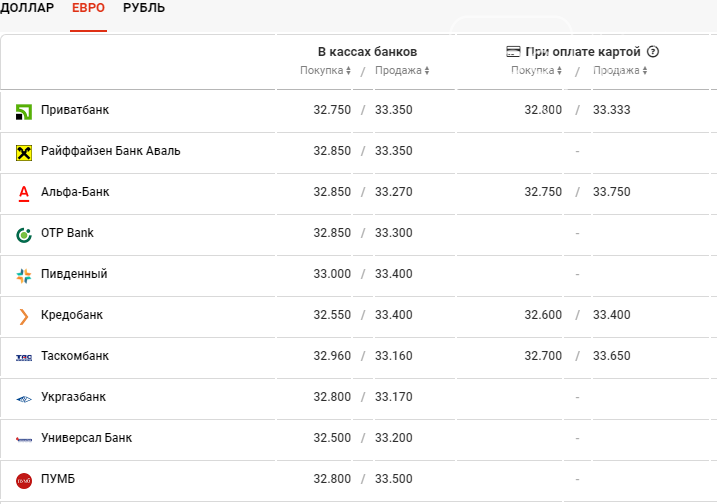Click the Кредобанк orange chevron logo
The width and height of the screenshot is (717, 504).
click(x=24, y=316)
